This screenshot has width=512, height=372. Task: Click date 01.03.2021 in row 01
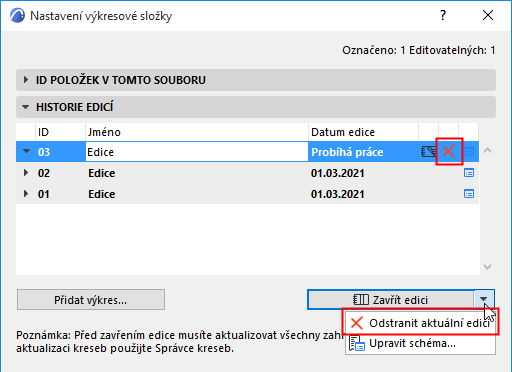pyautogui.click(x=337, y=194)
